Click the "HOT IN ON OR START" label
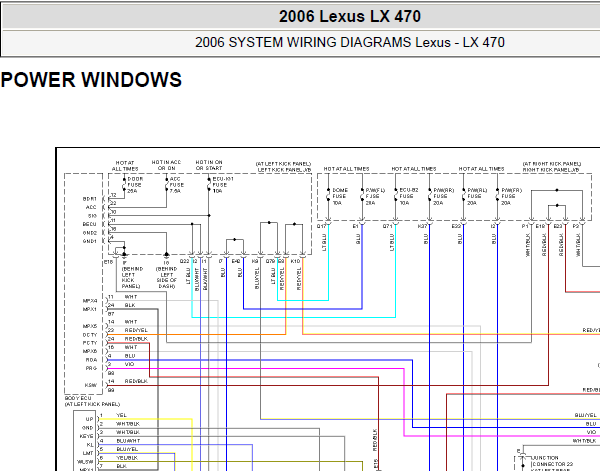 tap(209, 165)
